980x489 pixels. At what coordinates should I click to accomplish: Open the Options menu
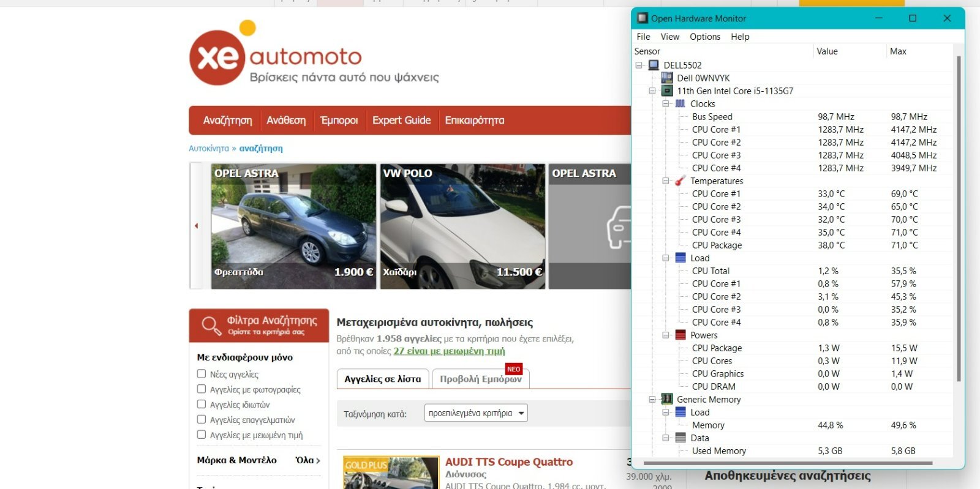coord(705,37)
